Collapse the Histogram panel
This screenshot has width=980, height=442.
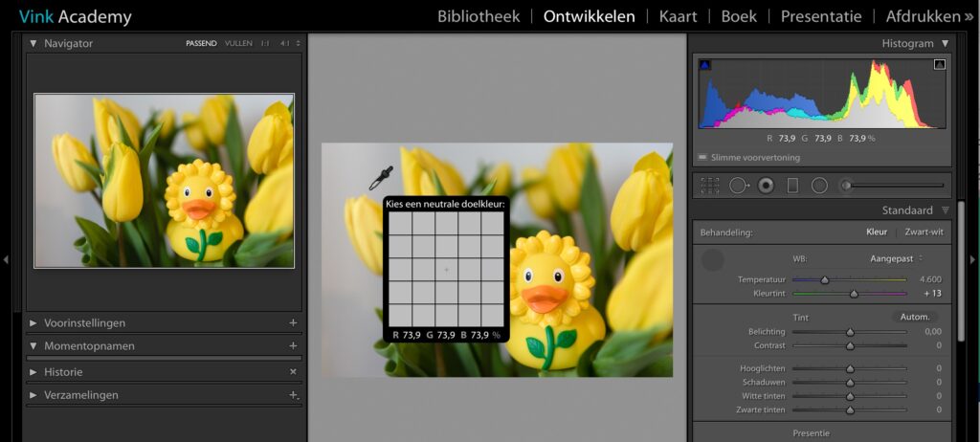(945, 43)
